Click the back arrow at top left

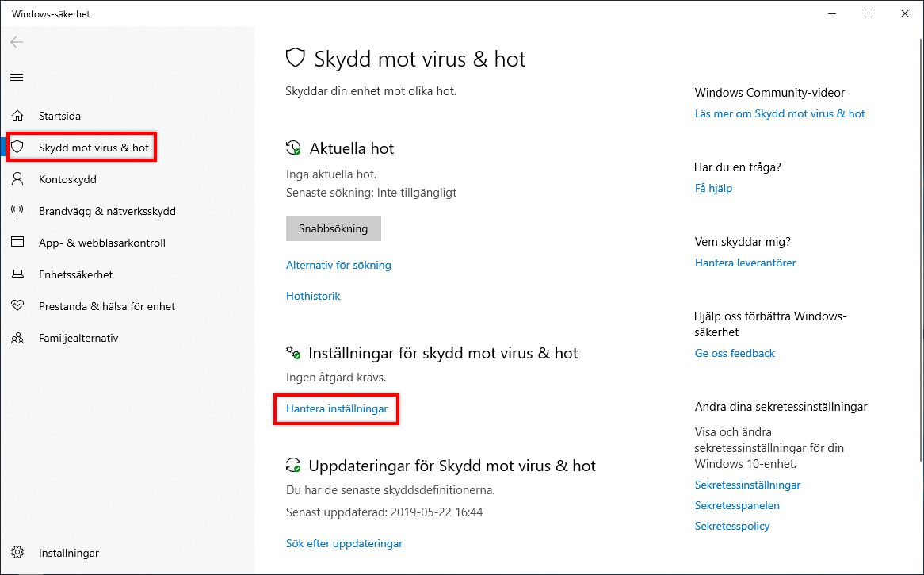coord(16,42)
